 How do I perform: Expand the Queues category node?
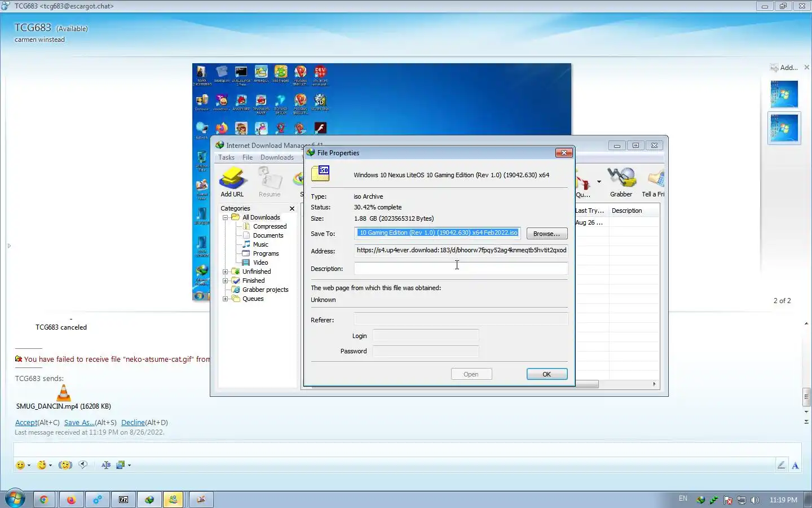225,299
